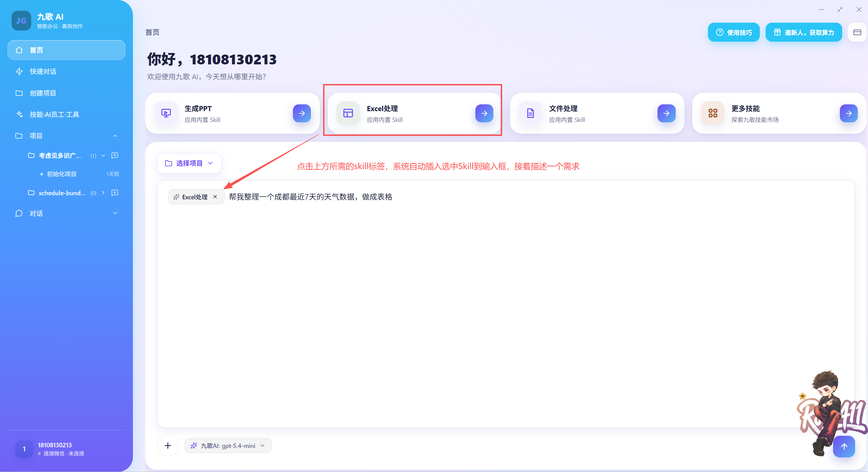Click 邀新人，获取算力 button
Screen dimensions: 868x472
point(804,33)
